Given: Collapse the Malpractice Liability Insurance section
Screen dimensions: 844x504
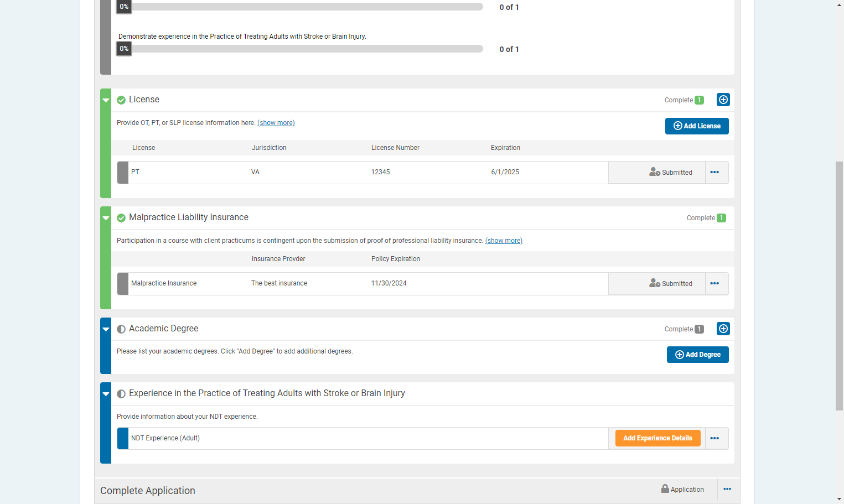Looking at the screenshot, I should (x=106, y=218).
